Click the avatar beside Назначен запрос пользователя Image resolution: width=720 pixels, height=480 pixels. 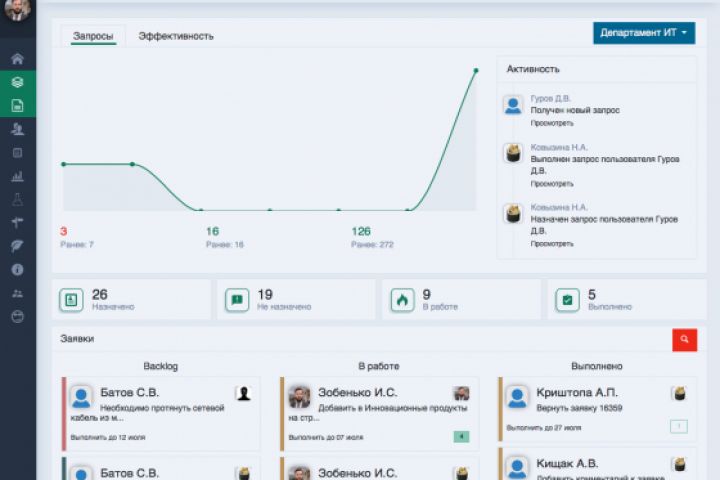click(x=513, y=214)
